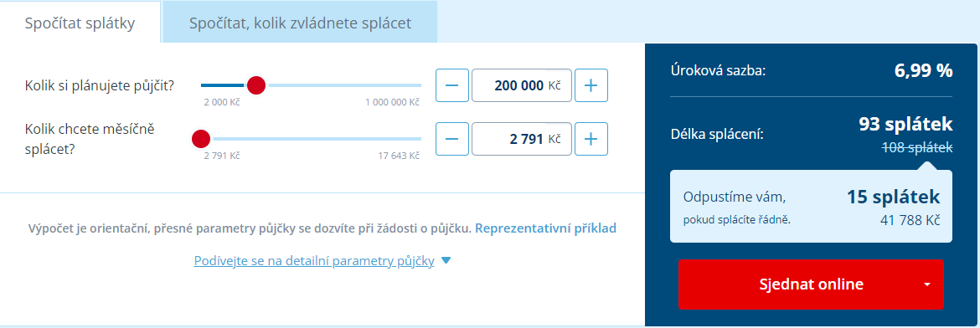The height and width of the screenshot is (328, 980).
Task: Click the 15 splátek forgiveness box
Action: [811, 206]
